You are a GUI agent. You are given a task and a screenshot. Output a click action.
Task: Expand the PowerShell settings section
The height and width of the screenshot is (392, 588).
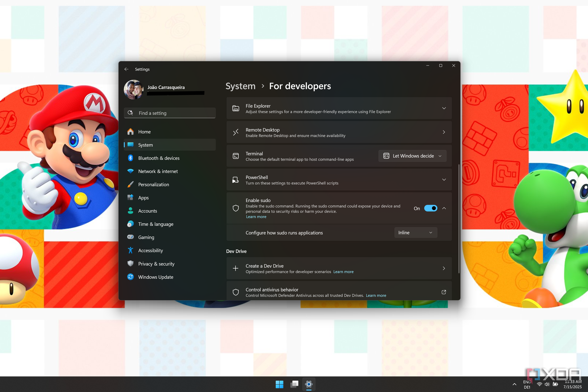444,179
